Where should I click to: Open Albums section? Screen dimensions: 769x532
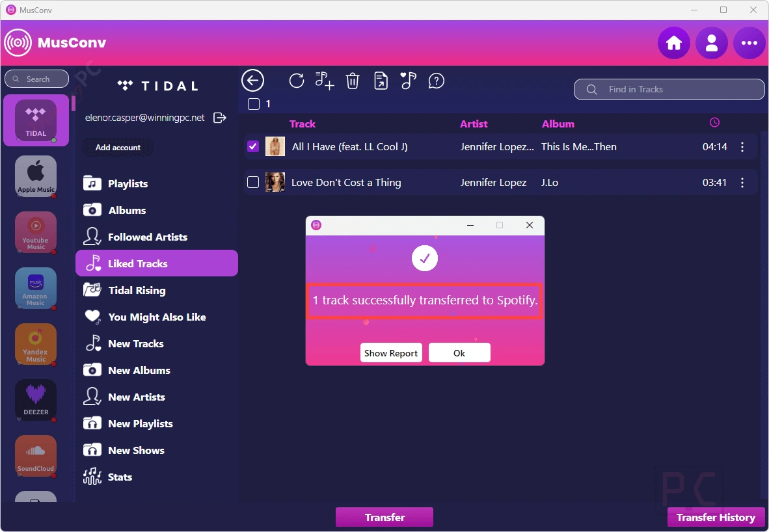tap(157, 210)
